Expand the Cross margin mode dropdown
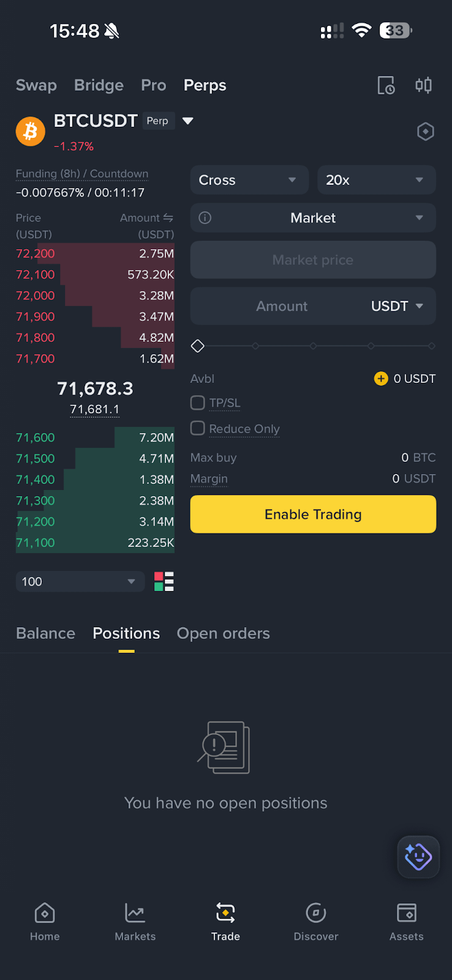 point(249,180)
